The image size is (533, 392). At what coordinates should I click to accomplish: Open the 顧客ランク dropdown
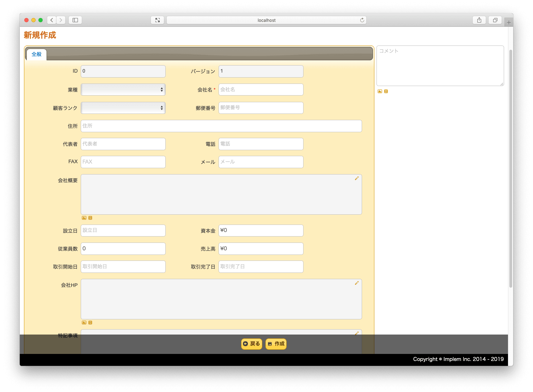(123, 108)
